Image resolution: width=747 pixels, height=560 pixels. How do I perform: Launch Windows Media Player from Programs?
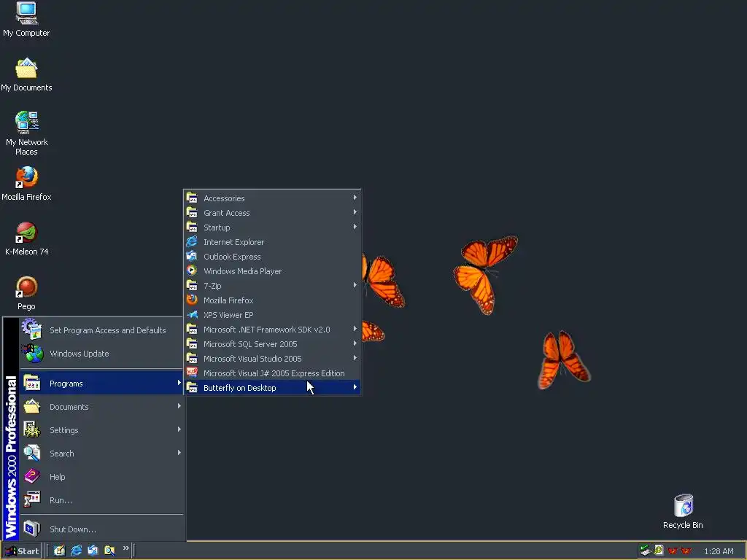pos(272,271)
